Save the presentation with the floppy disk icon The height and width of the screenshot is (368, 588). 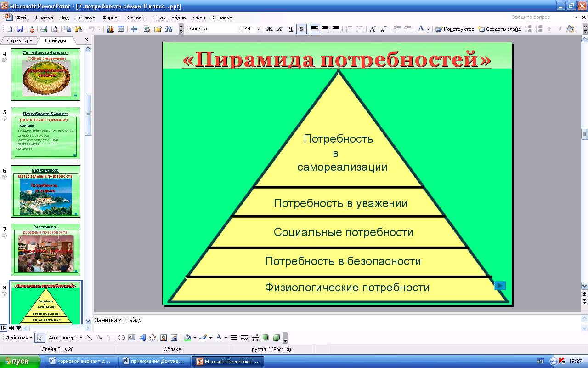[x=20, y=29]
